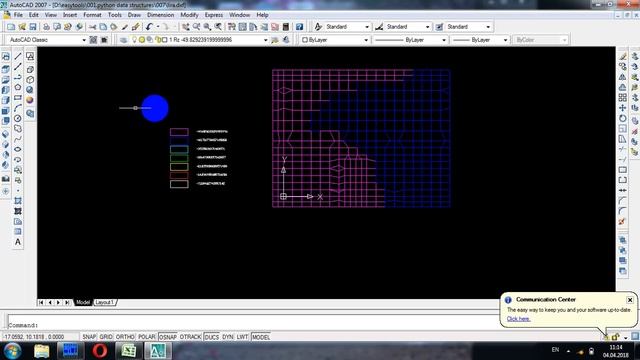Click the coordinates readout in status bar

(41, 337)
